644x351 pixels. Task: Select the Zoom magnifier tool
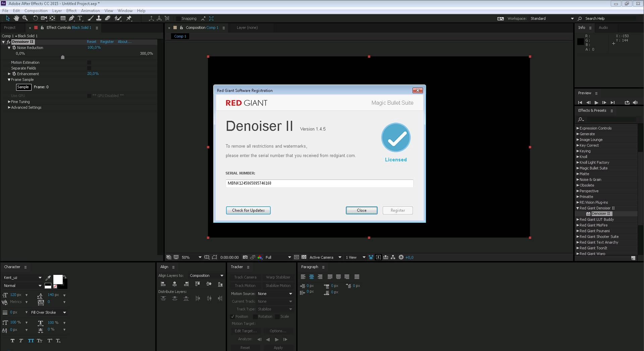[x=25, y=18]
